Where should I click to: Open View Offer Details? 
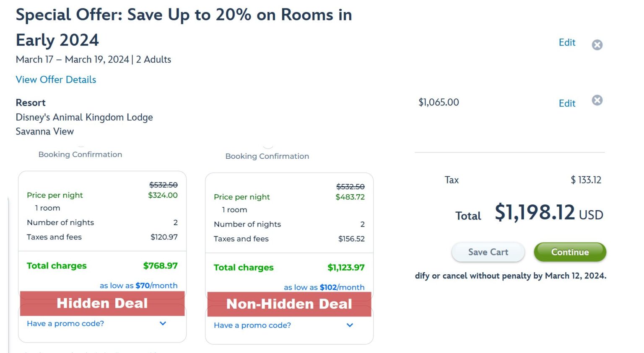[x=56, y=80]
